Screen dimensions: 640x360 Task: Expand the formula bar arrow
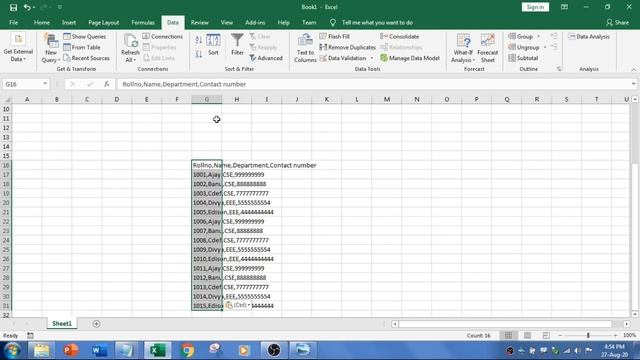633,84
